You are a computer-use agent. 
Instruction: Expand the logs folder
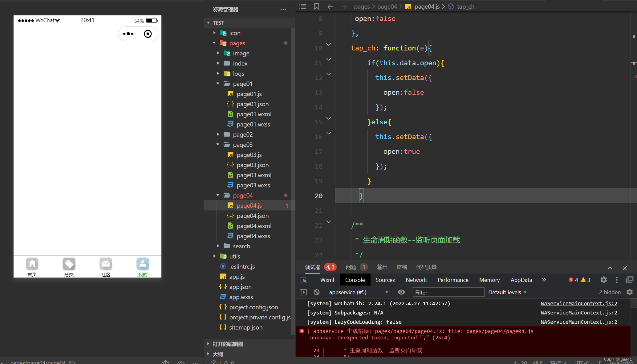pos(218,74)
